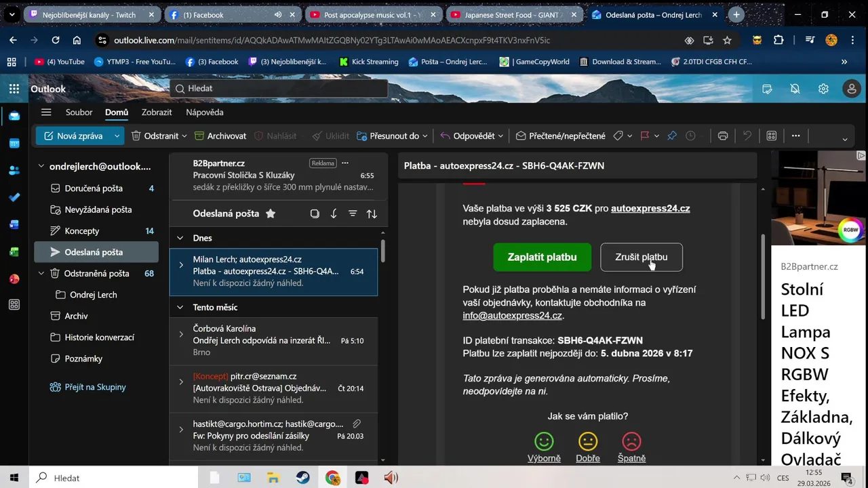This screenshot has width=868, height=488.
Task: Open the ribbon's three-dot more options
Action: (796, 136)
